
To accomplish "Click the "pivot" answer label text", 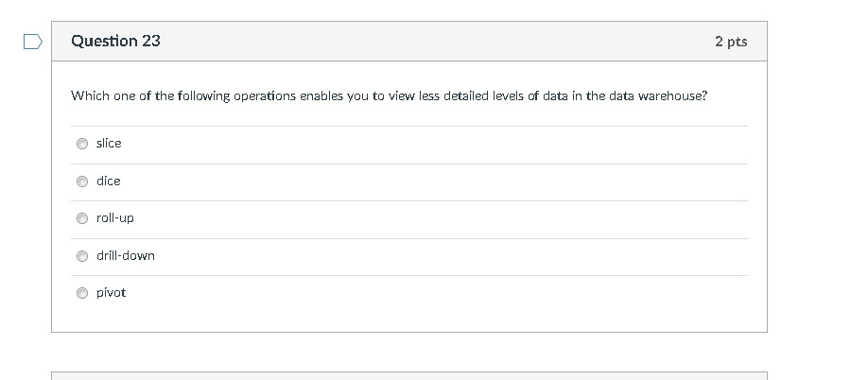I will click(x=111, y=292).
